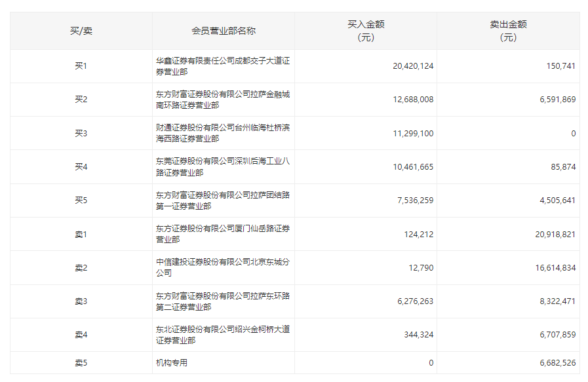The width and height of the screenshot is (588, 382).
Task: Select the 买/卖 column header
Action: (81, 31)
